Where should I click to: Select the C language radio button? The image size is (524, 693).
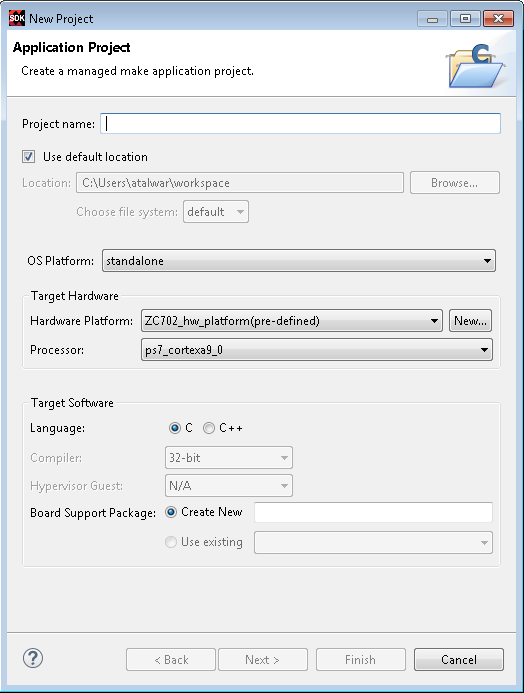[175, 428]
